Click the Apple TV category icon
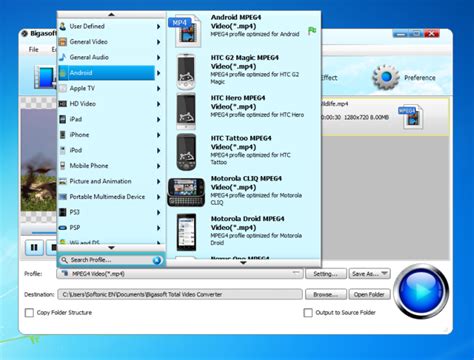 [x=62, y=88]
